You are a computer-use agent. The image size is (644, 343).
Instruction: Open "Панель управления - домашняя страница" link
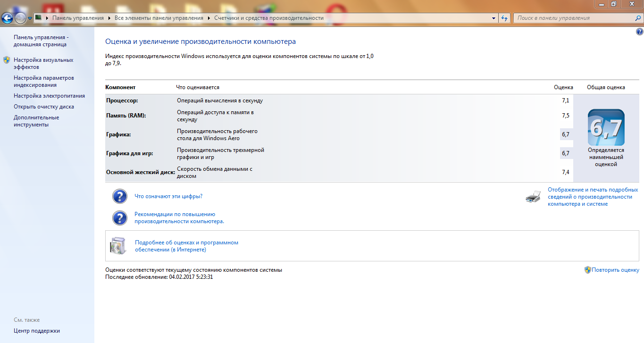40,41
